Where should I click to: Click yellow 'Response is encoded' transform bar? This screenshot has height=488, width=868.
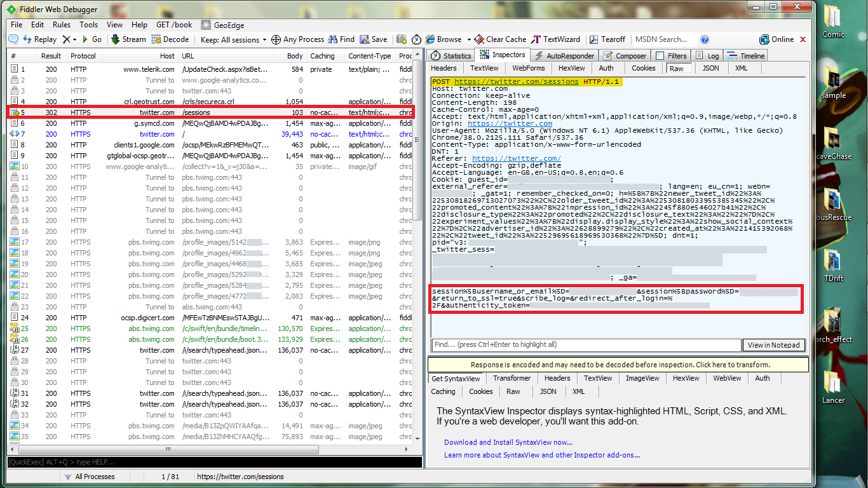[618, 365]
